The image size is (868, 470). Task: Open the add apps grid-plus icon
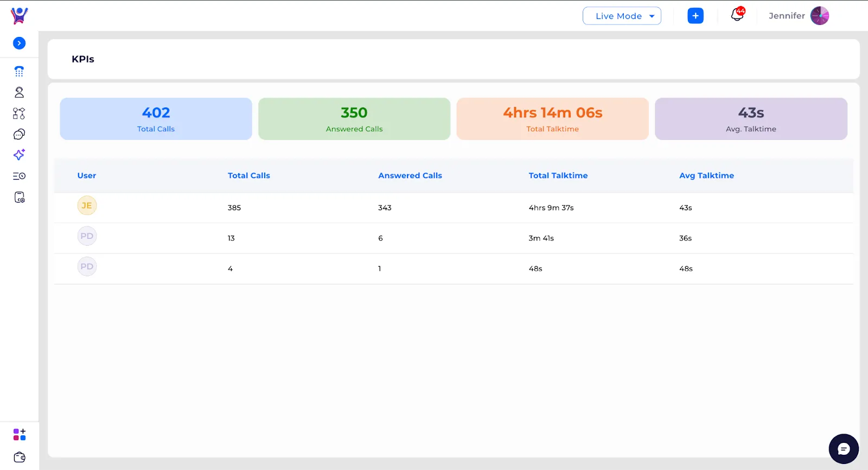point(20,434)
